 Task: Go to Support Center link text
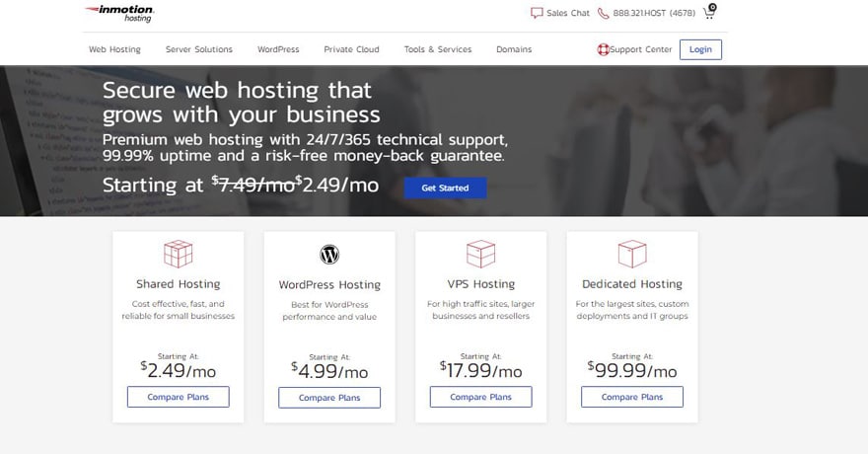(640, 49)
